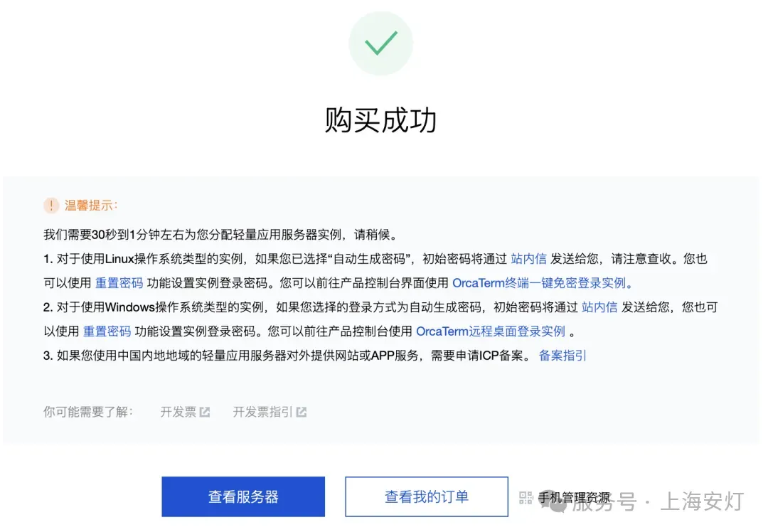Click the external-link icon beside 开发票
768x532 pixels.
(x=205, y=412)
